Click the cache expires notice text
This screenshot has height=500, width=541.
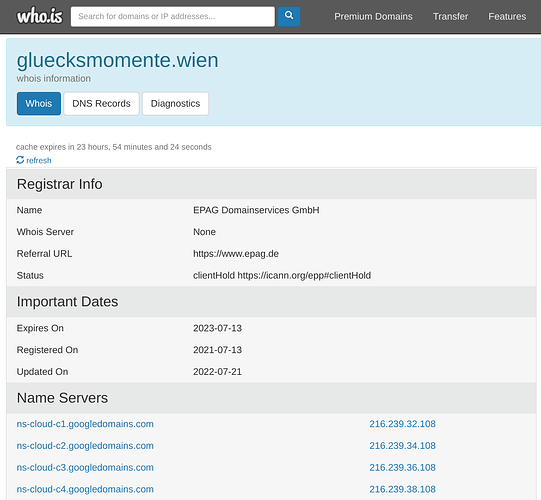[x=114, y=147]
